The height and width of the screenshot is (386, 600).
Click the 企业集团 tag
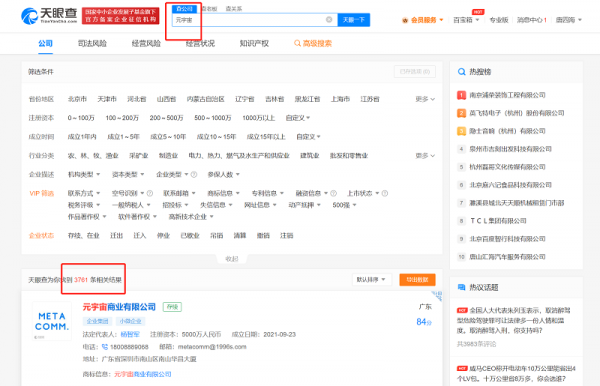(98, 321)
